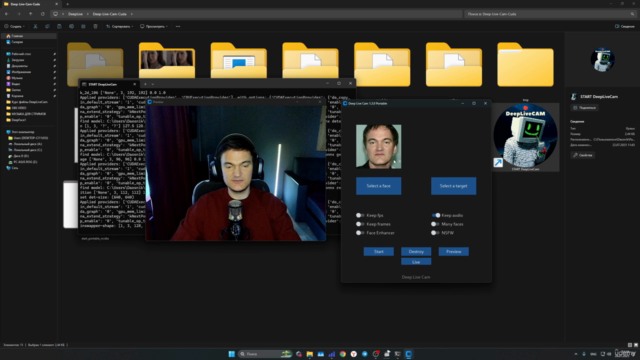Toggle the Keep fps switch
The image size is (640, 360).
pos(360,215)
